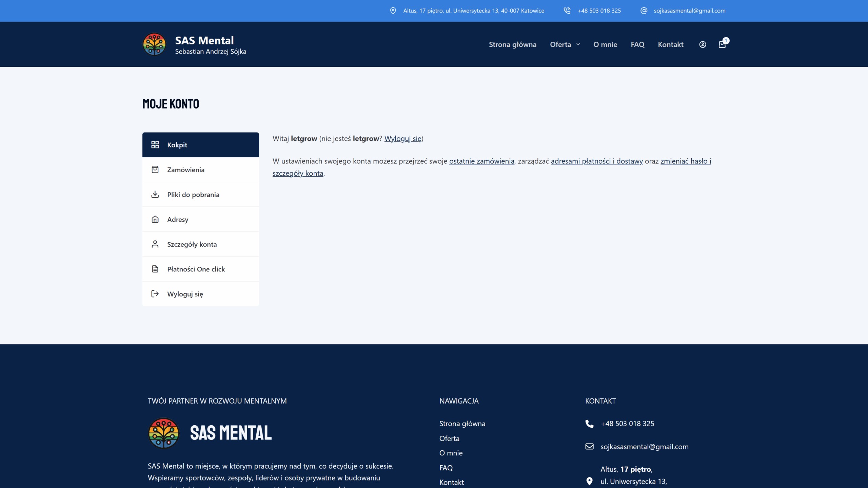Click adresami płatności i dostawy link
868x488 pixels.
click(x=596, y=161)
